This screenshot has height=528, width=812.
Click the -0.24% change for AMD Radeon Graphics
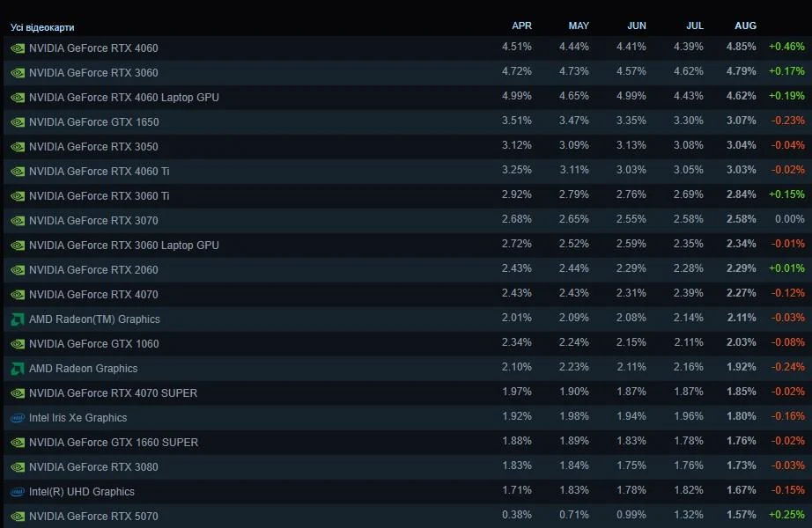click(786, 367)
